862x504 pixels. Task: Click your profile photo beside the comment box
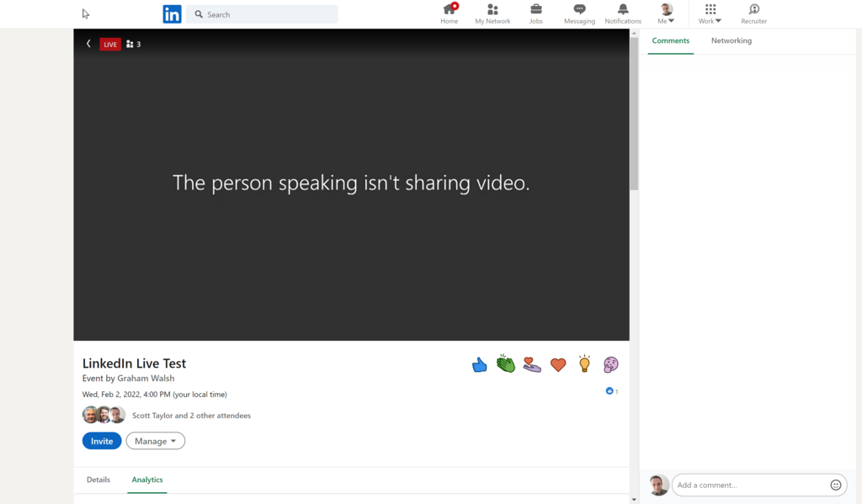(x=658, y=485)
